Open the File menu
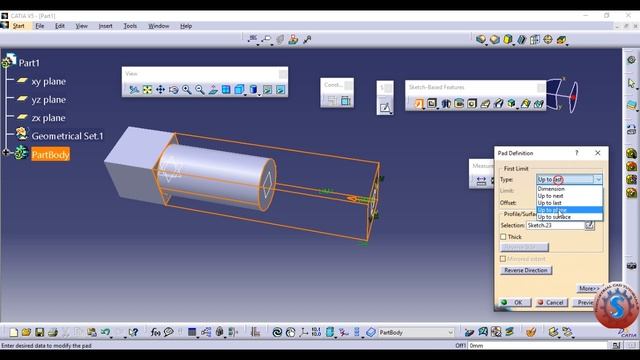Image resolution: width=640 pixels, height=360 pixels. [40, 26]
